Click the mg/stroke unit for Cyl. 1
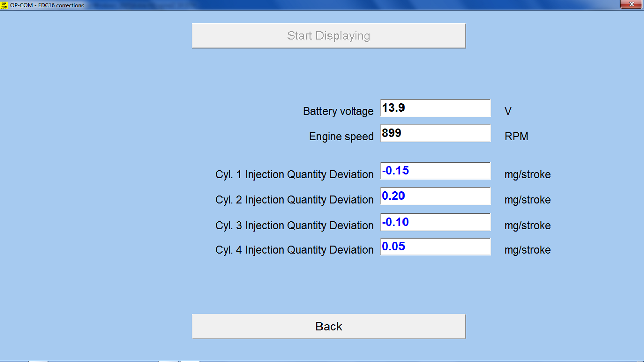Image resolution: width=644 pixels, height=362 pixels. pyautogui.click(x=527, y=175)
